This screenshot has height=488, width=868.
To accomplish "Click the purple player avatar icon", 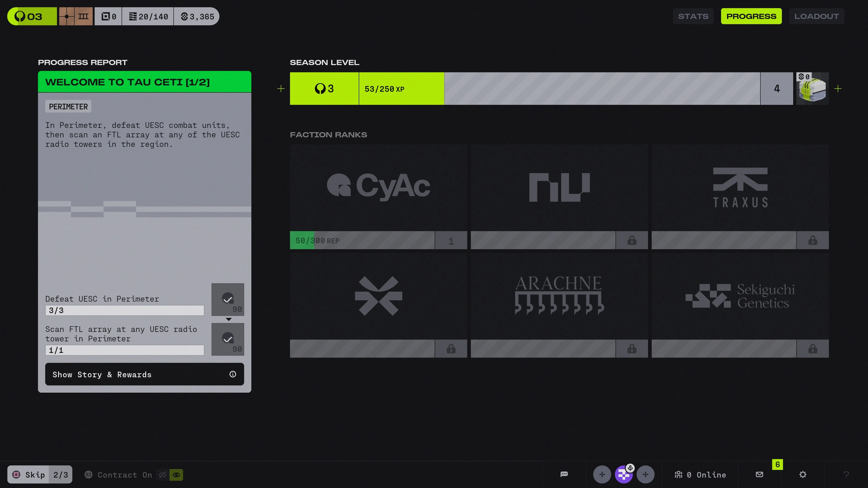I will pos(623,474).
